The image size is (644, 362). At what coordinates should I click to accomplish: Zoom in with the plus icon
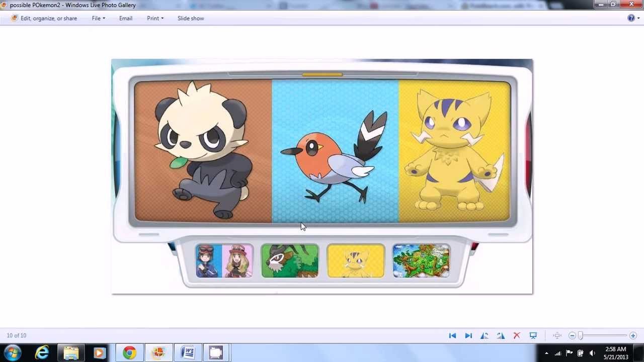click(x=633, y=336)
